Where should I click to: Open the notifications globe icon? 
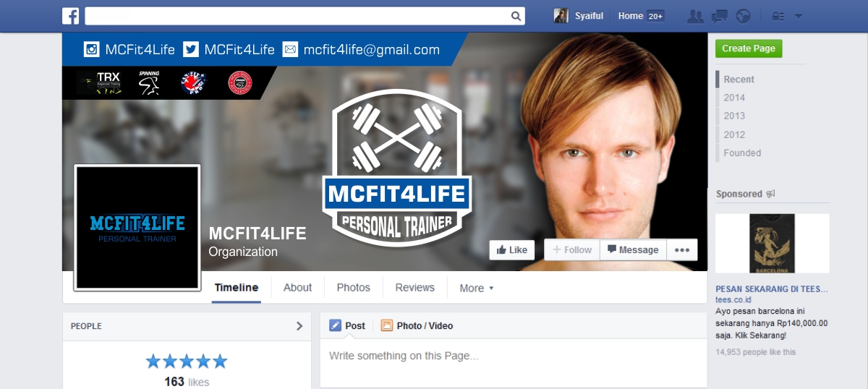tap(743, 16)
